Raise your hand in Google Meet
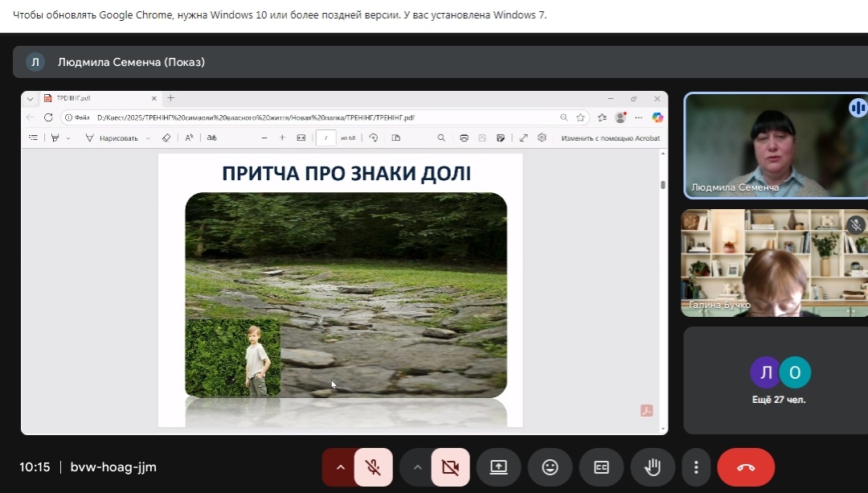868x493 pixels. pos(653,466)
